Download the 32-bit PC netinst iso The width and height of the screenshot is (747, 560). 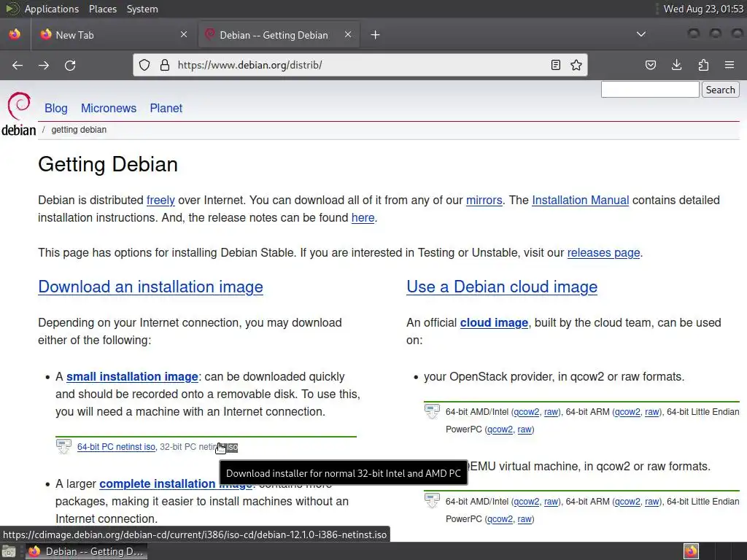(x=198, y=447)
